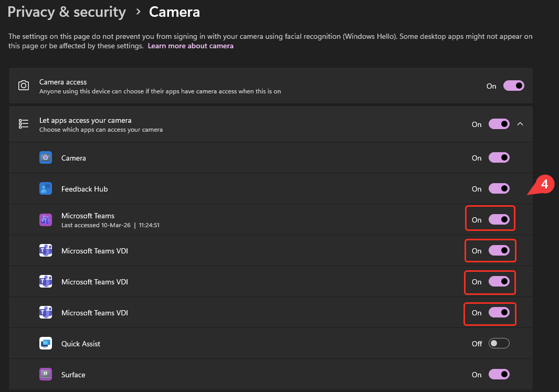Click the Camera access camera icon
559x392 pixels.
[24, 86]
